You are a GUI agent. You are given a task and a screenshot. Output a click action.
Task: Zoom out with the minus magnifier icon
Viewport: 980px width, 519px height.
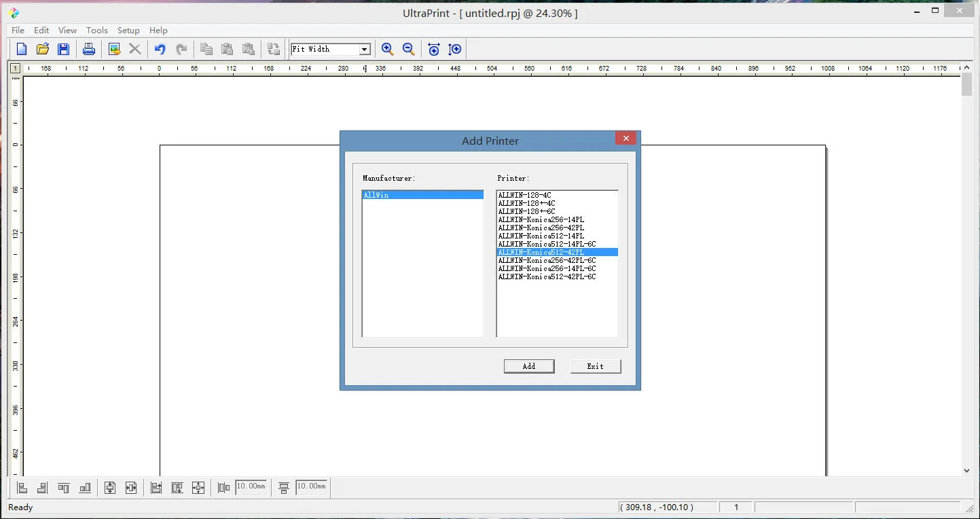pos(409,49)
